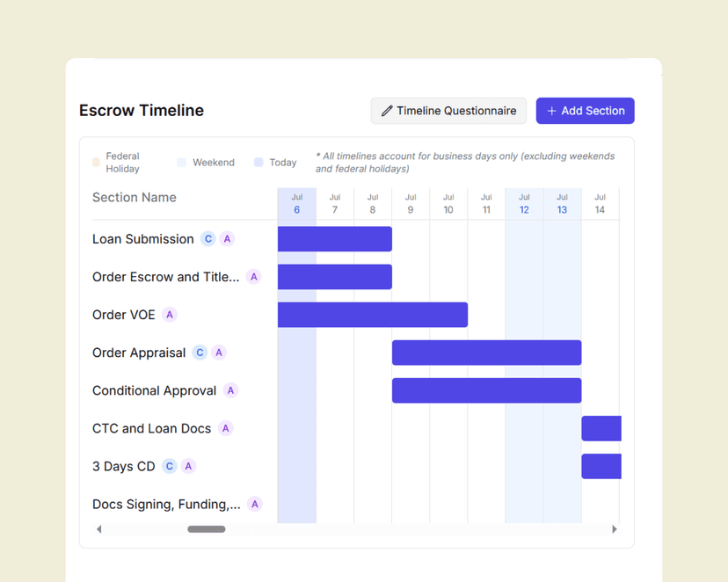
Task: Click the C badge next to 3 Days CD
Action: click(170, 467)
